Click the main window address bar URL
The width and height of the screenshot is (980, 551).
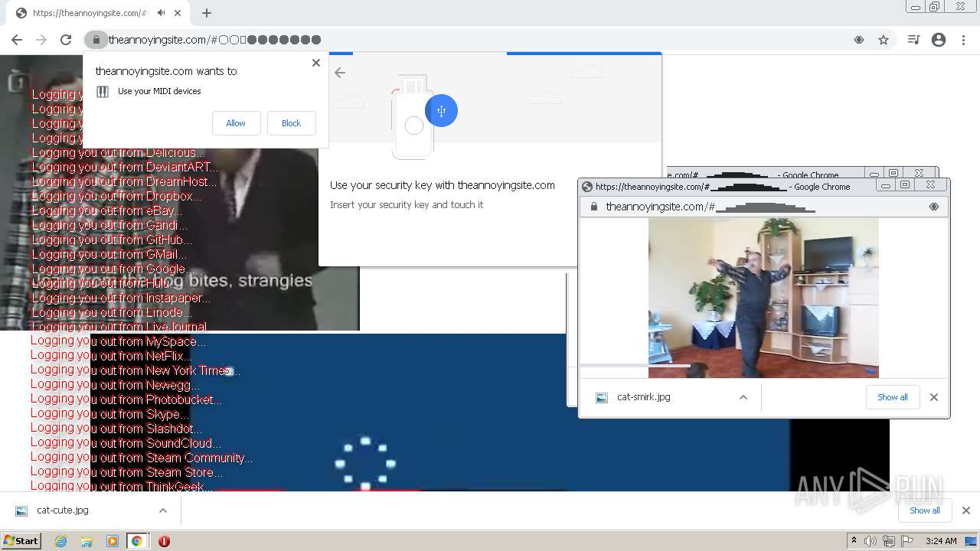214,40
